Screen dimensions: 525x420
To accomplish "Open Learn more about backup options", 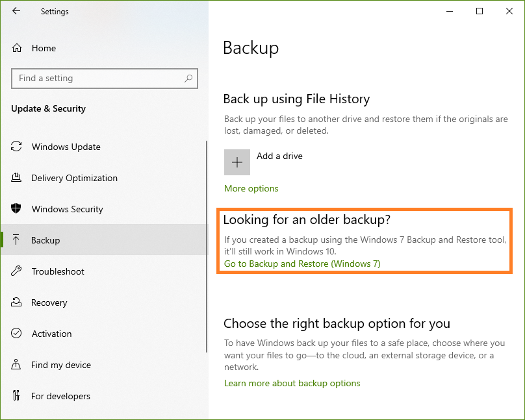I will 292,383.
